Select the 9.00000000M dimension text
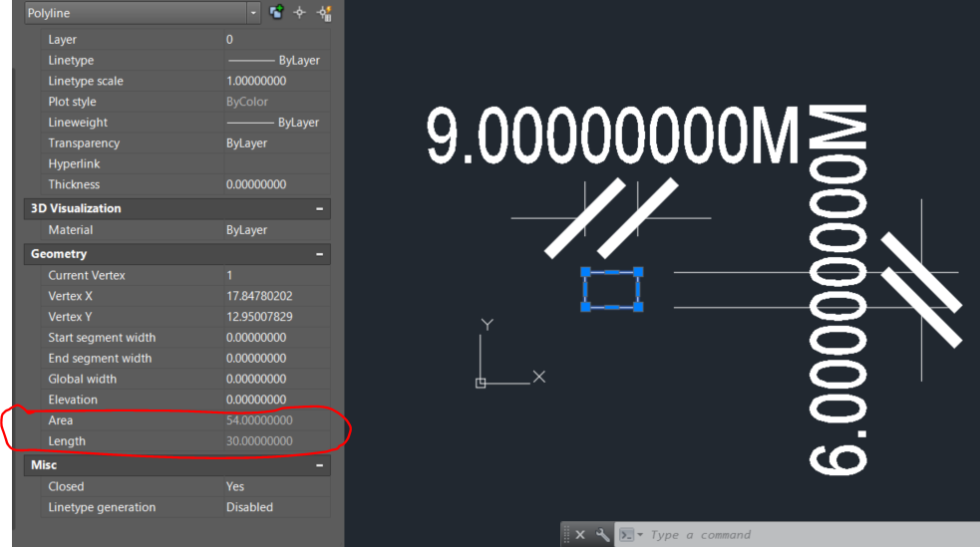Image resolution: width=980 pixels, height=547 pixels. click(612, 135)
